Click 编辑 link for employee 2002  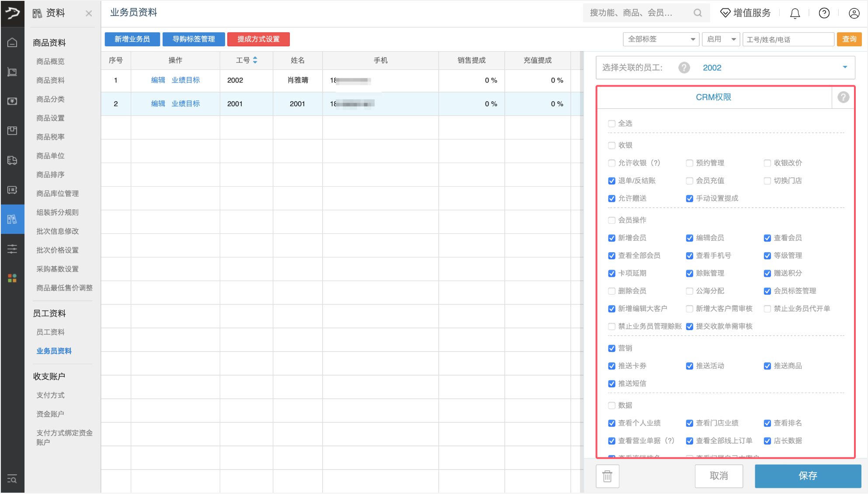pyautogui.click(x=158, y=80)
